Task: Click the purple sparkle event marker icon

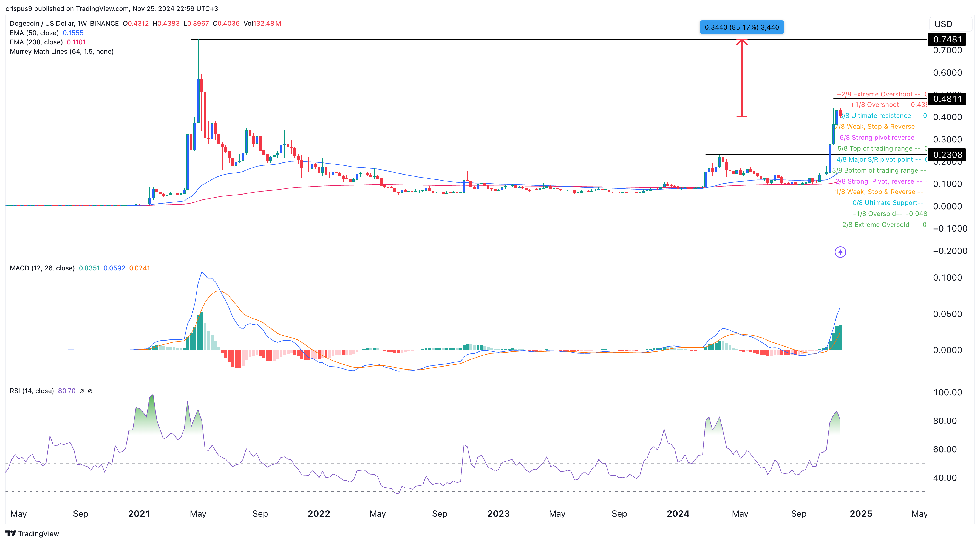Action: click(x=840, y=252)
